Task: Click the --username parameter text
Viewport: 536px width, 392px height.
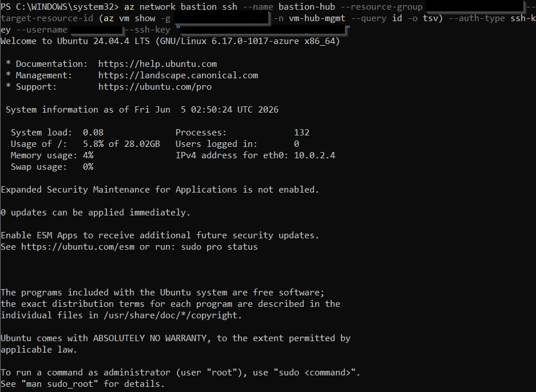Action: click(42, 30)
